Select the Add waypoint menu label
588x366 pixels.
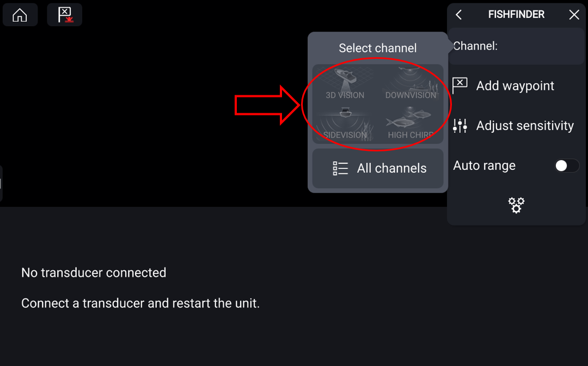point(515,86)
